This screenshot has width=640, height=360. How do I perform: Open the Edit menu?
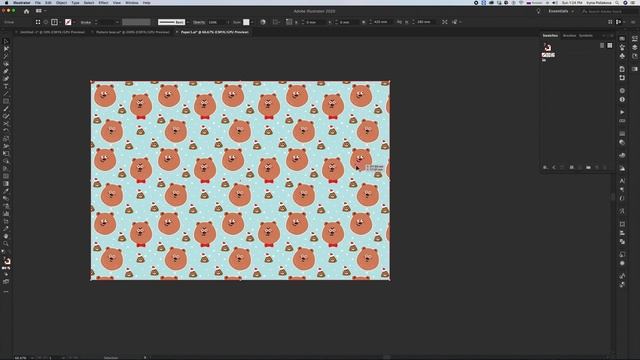[48, 2]
